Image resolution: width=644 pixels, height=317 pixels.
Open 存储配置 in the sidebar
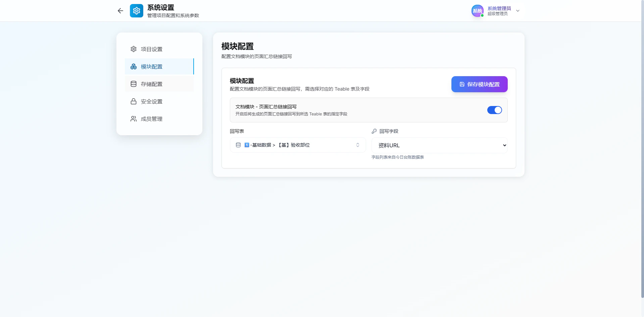click(159, 84)
